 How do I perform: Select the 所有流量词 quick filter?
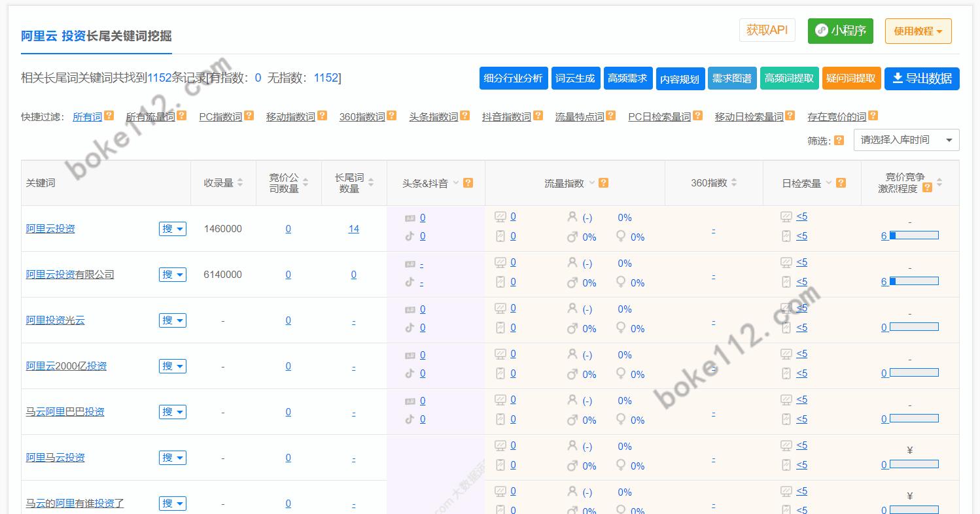coord(151,116)
